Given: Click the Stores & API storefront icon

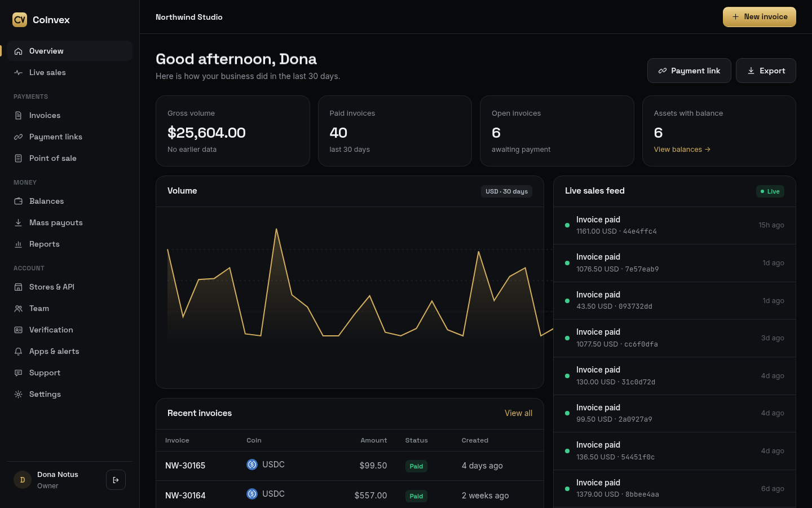Looking at the screenshot, I should click(19, 287).
